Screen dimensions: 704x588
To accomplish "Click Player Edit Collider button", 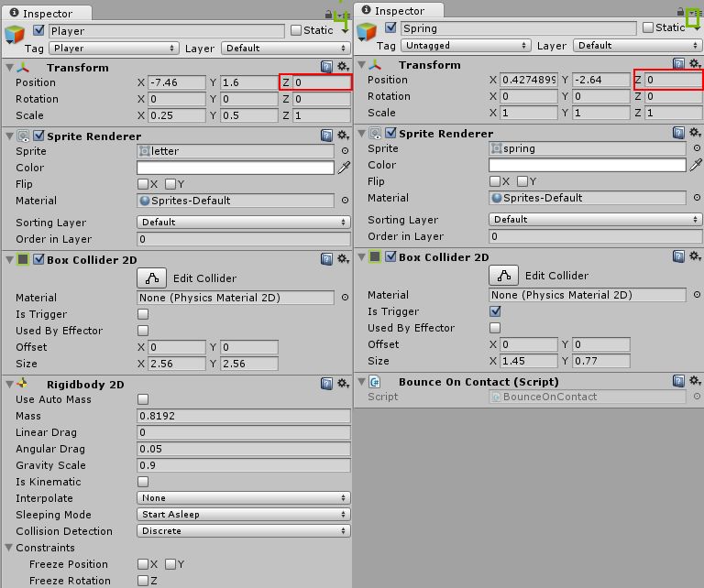I will [152, 278].
